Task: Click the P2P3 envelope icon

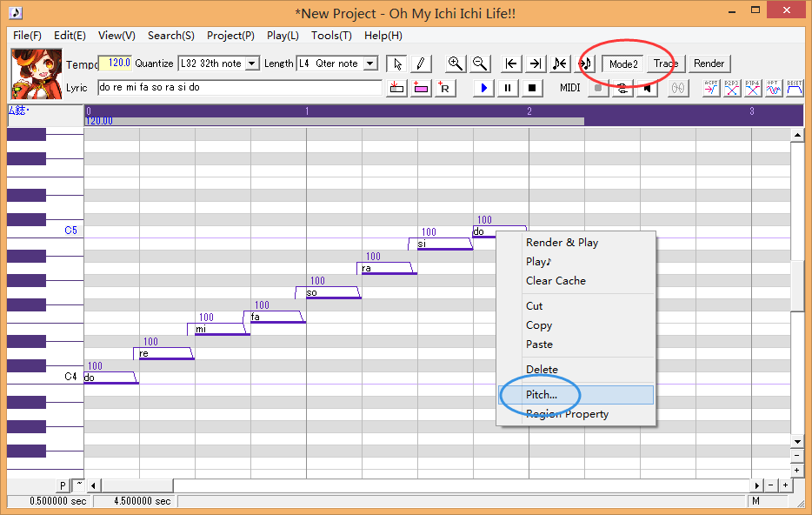Action: coord(732,88)
